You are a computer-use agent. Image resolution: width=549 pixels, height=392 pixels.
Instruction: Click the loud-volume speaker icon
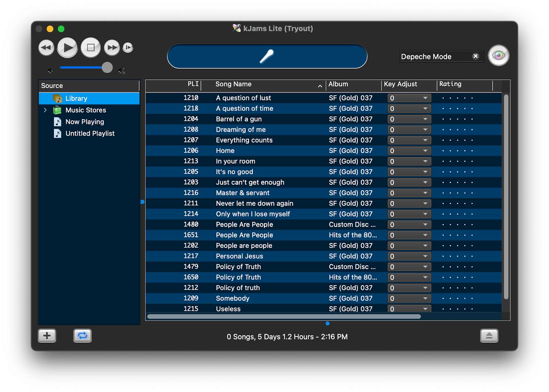coord(122,71)
